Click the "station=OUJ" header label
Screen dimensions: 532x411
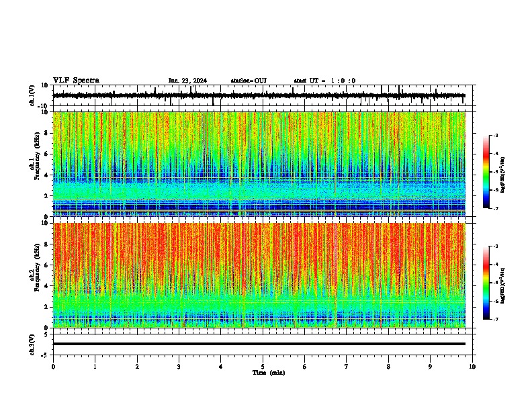(x=249, y=81)
